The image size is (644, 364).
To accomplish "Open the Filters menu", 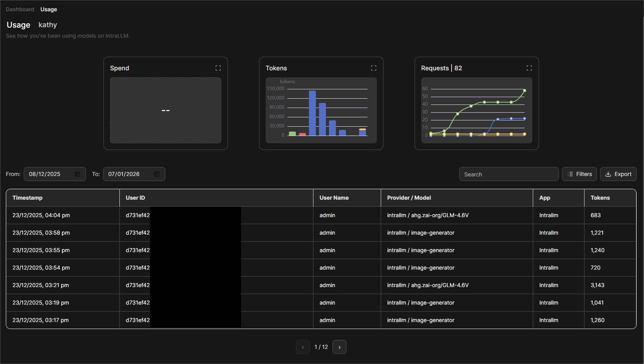I will tap(579, 174).
